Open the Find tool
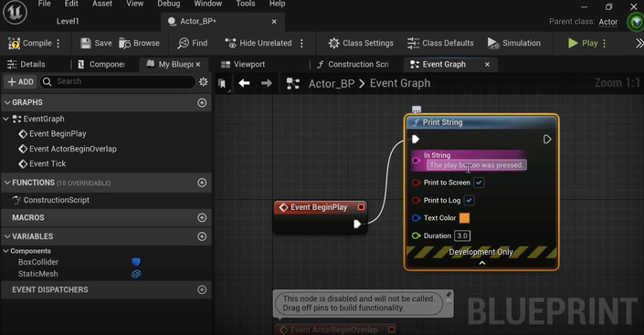This screenshot has width=644, height=335. click(193, 43)
